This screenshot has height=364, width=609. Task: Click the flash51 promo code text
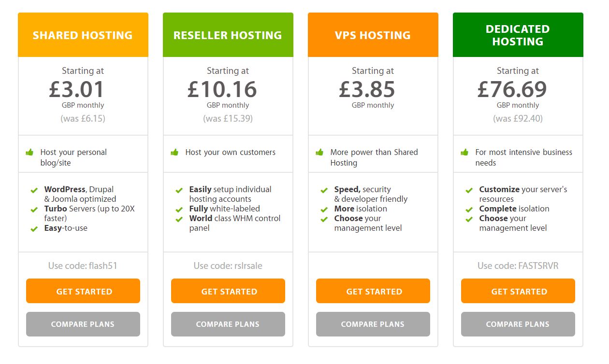click(103, 266)
